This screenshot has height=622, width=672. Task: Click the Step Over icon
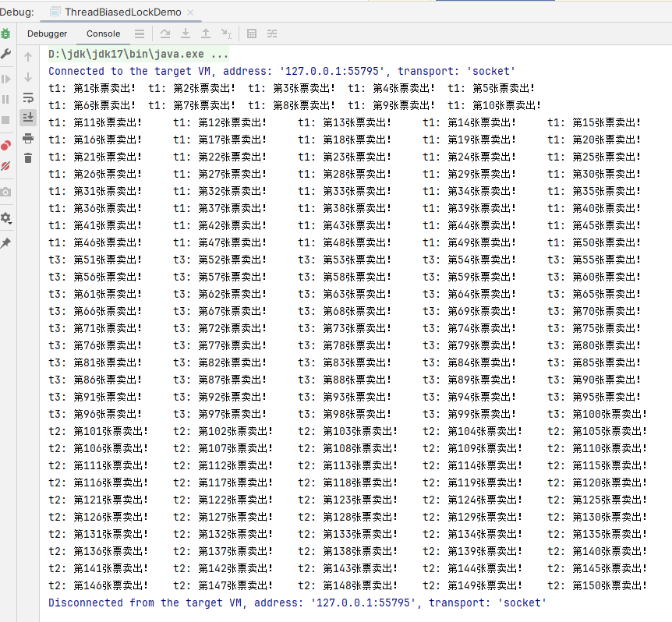165,34
